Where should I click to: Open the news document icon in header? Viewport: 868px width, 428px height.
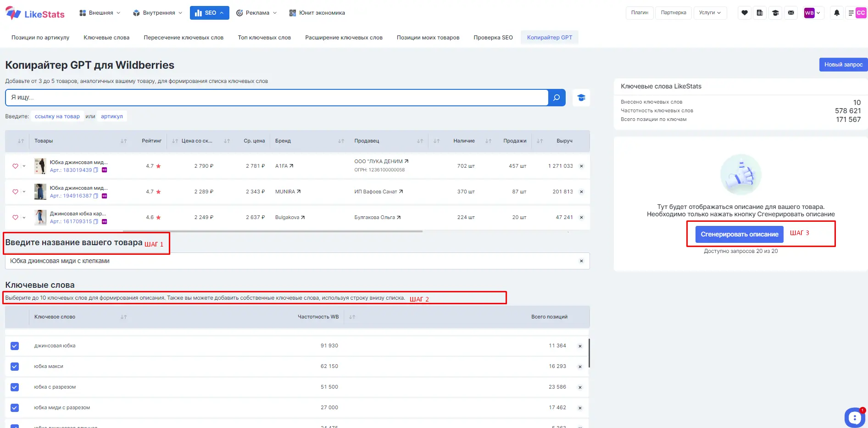(760, 13)
